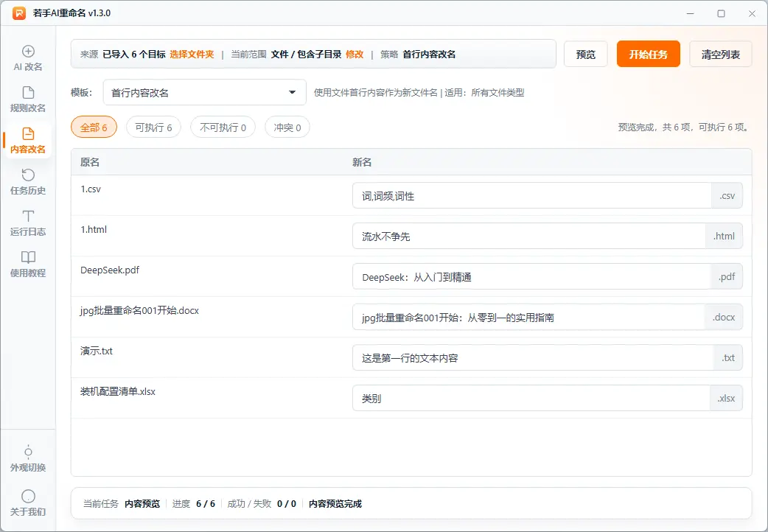This screenshot has height=532, width=768.
Task: Open the 模板 首行内容改名 dropdown
Action: (x=205, y=93)
